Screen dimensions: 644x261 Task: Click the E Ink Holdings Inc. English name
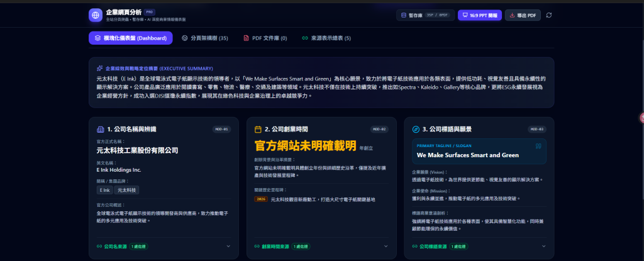pos(119,170)
